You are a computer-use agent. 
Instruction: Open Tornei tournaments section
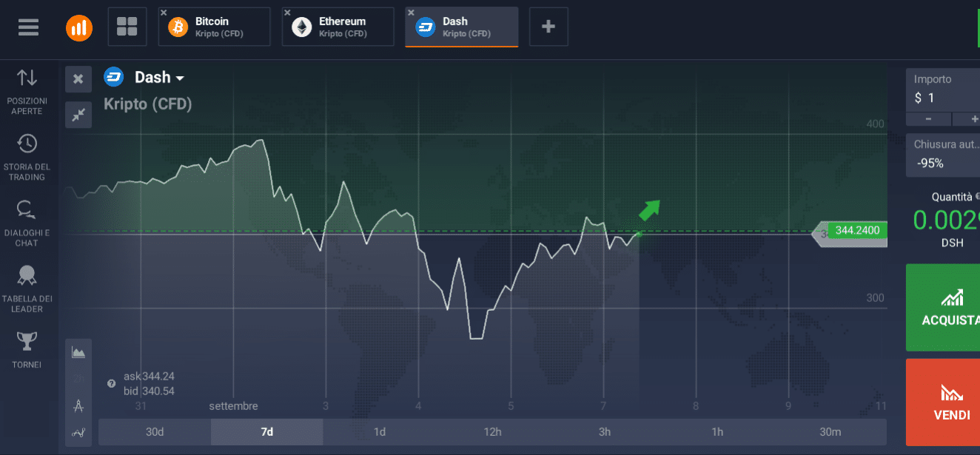(27, 350)
